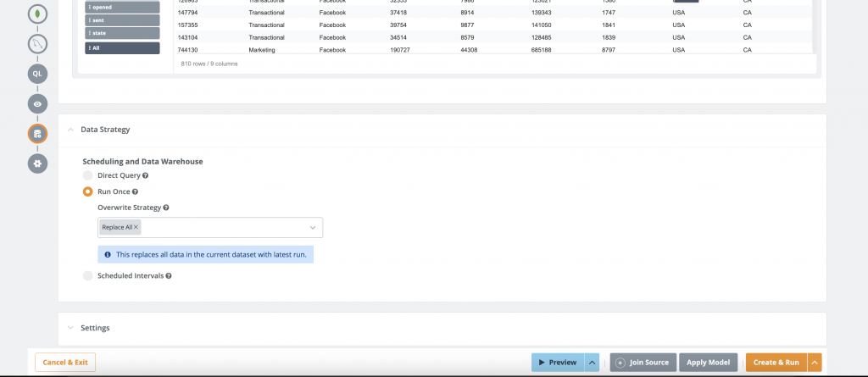The image size is (868, 377).
Task: Remove the Replace All tag
Action: tap(136, 227)
